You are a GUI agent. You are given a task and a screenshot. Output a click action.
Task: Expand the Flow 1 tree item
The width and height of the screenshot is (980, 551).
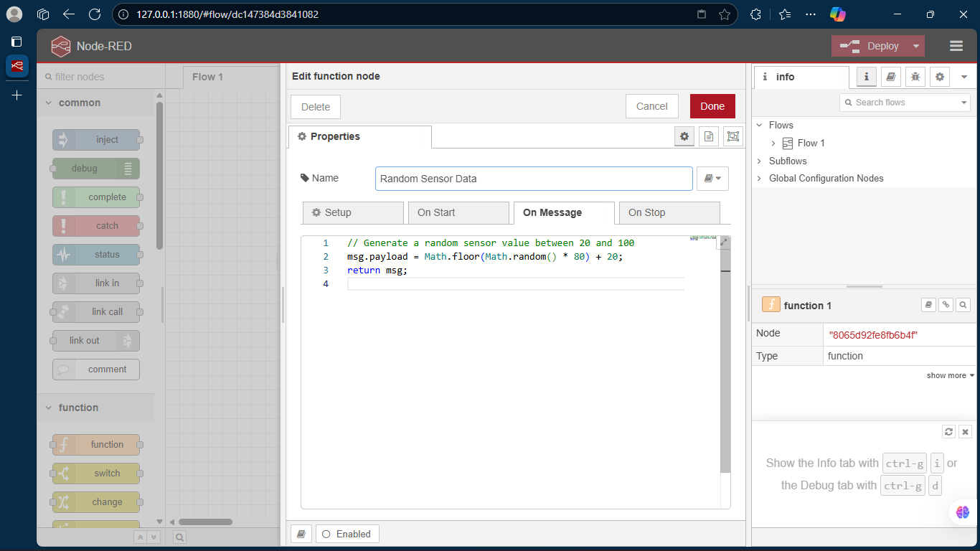click(775, 143)
